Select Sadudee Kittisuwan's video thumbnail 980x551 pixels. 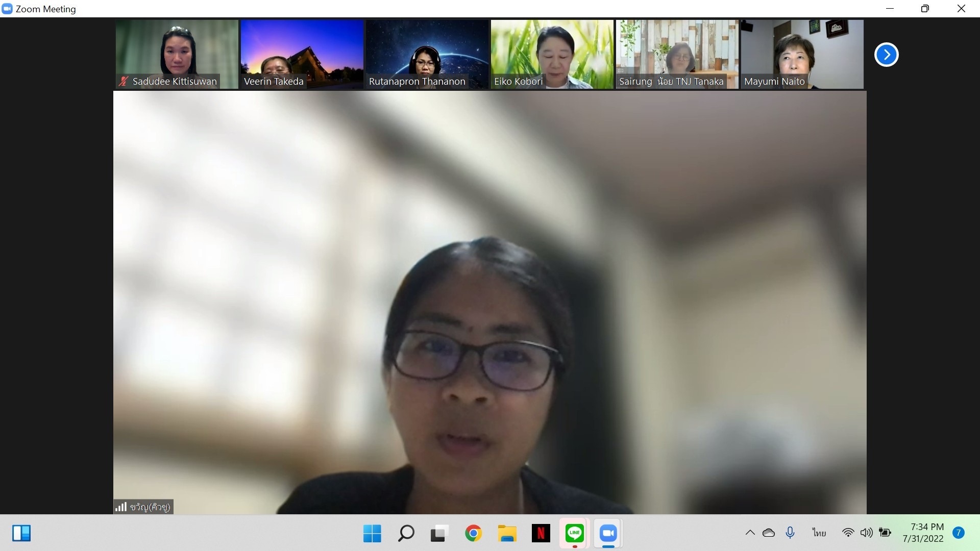tap(177, 54)
